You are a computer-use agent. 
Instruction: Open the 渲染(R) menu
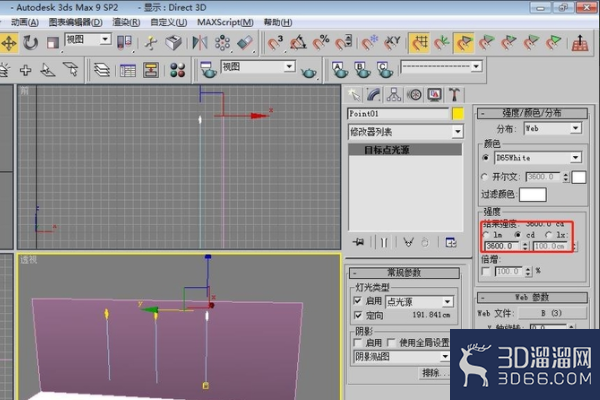click(x=126, y=22)
